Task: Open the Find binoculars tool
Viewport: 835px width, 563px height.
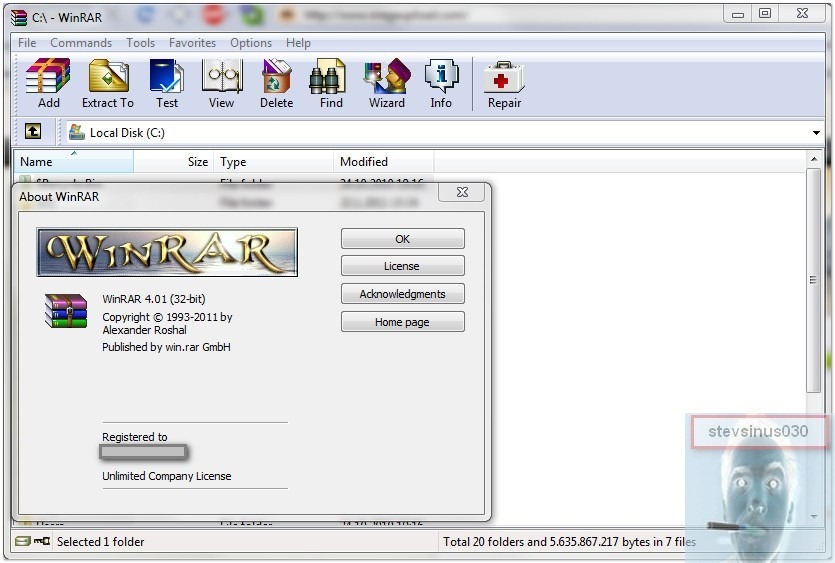Action: coord(330,84)
